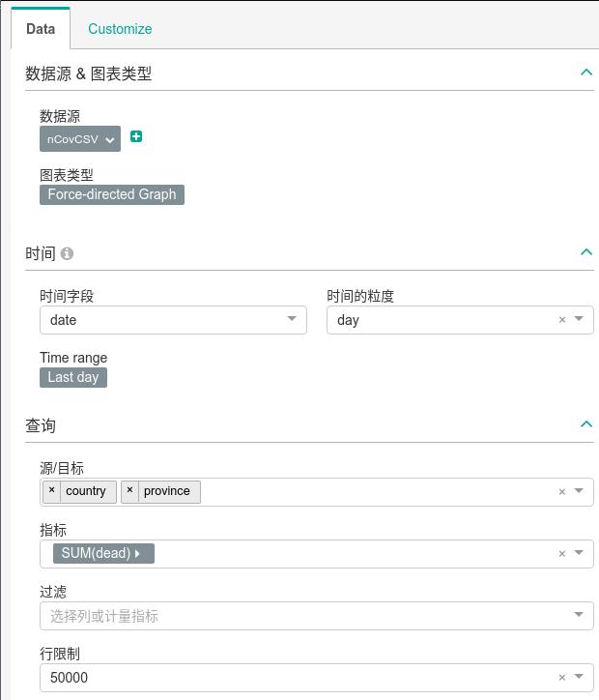Viewport: 599px width, 700px height.
Task: Switch to the Customize tab
Action: [120, 29]
